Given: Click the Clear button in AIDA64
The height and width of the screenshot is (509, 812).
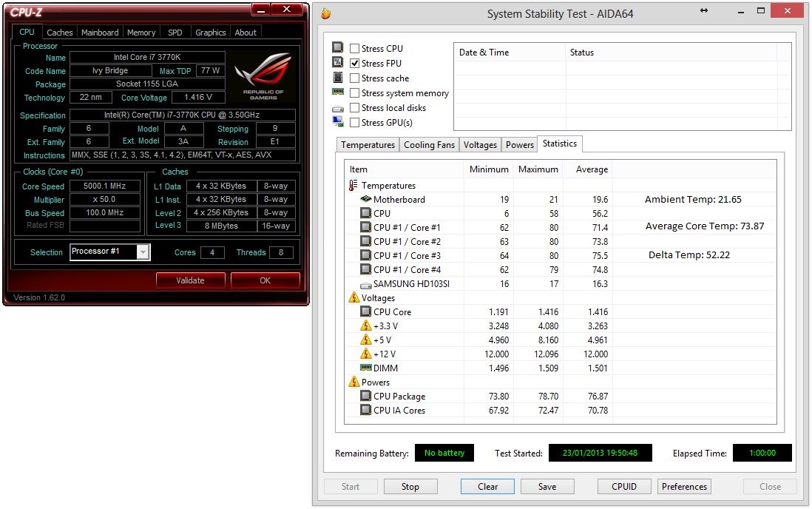Looking at the screenshot, I should click(487, 486).
